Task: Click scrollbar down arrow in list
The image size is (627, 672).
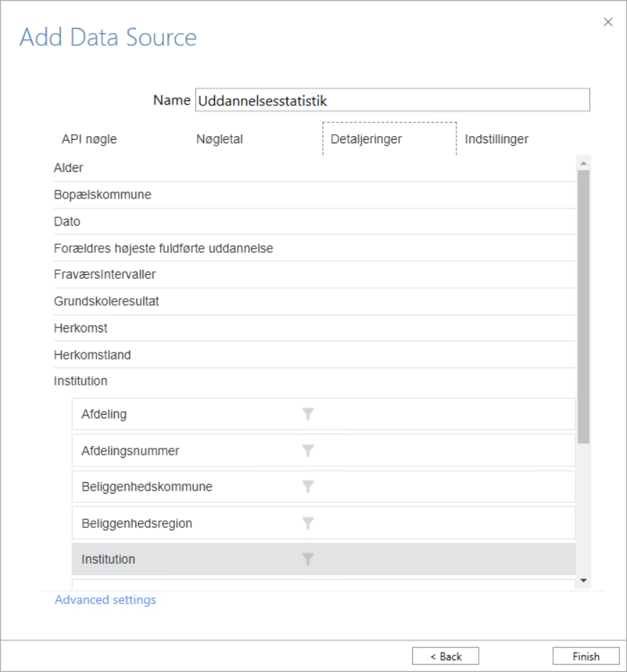Action: click(583, 581)
